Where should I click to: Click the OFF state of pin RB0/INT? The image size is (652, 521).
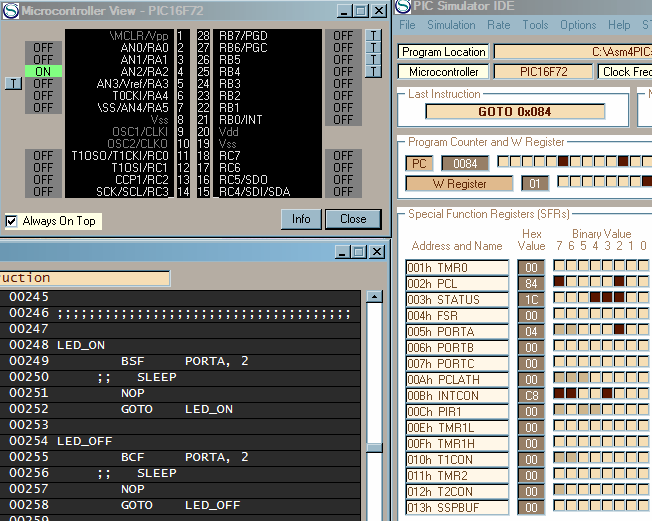[343, 120]
